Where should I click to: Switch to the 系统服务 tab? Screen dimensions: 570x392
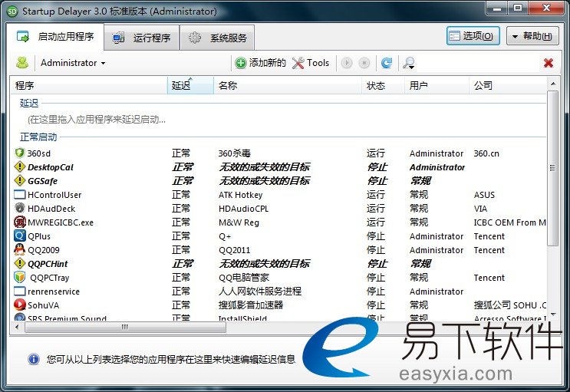tap(219, 37)
